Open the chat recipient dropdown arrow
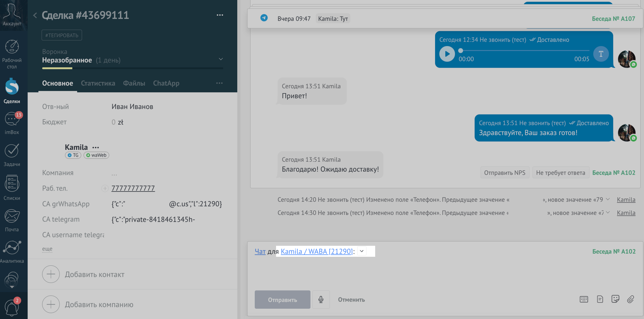The width and height of the screenshot is (644, 319). pos(362,251)
